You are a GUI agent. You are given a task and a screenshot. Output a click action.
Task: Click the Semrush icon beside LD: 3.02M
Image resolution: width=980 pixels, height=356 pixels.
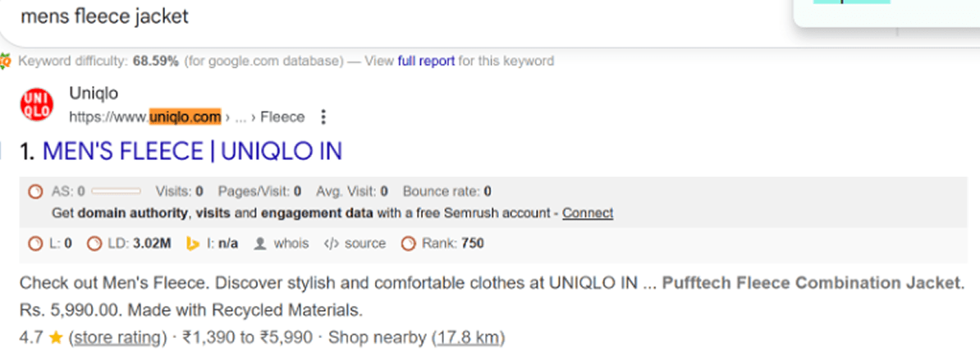(94, 243)
